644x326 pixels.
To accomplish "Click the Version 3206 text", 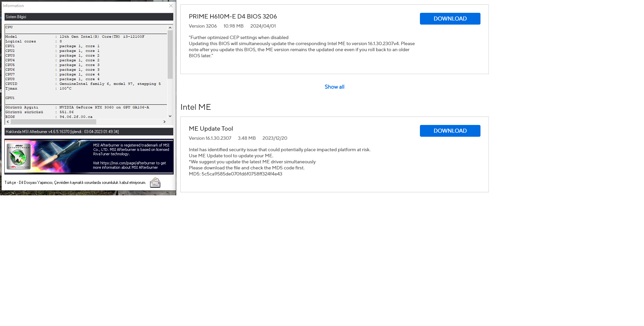I will (203, 26).
